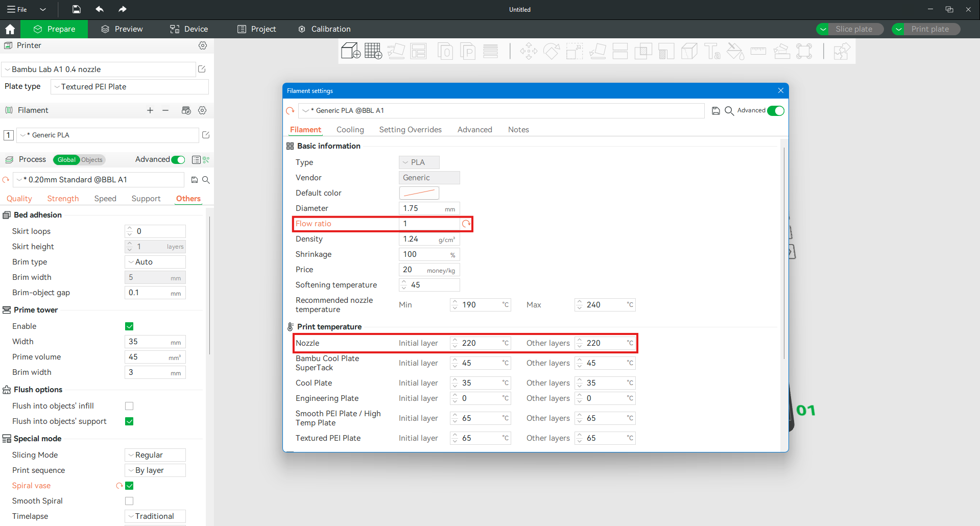Switch to the Setting Overrides tab
Viewport: 980px width, 526px height.
[x=411, y=130]
